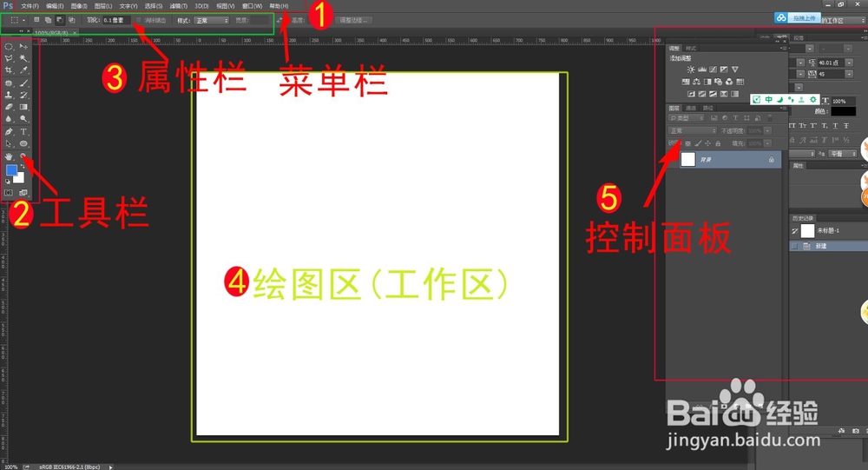
Task: Switch to the 通道 channels tab
Action: (691, 108)
